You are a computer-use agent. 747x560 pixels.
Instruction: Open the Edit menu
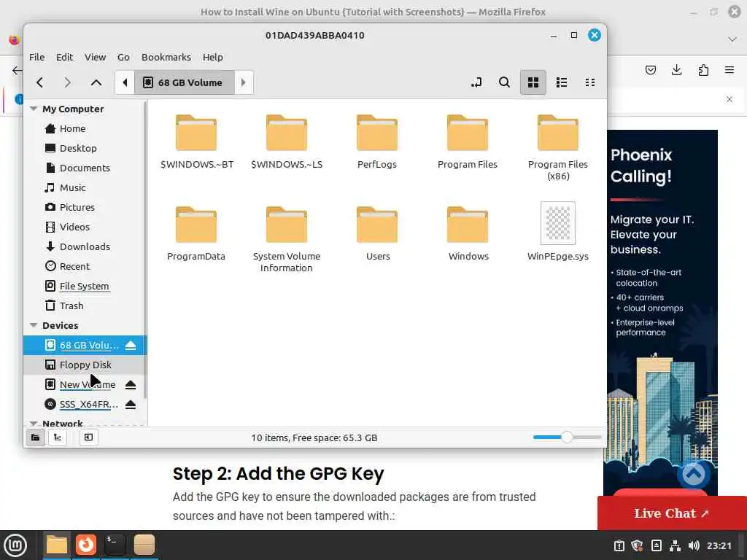tap(64, 57)
